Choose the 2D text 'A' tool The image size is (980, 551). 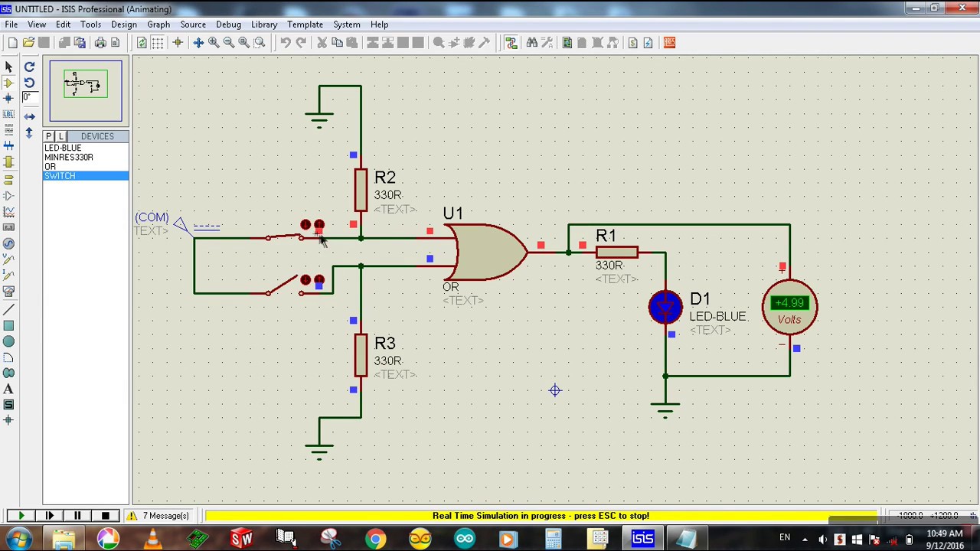(9, 390)
